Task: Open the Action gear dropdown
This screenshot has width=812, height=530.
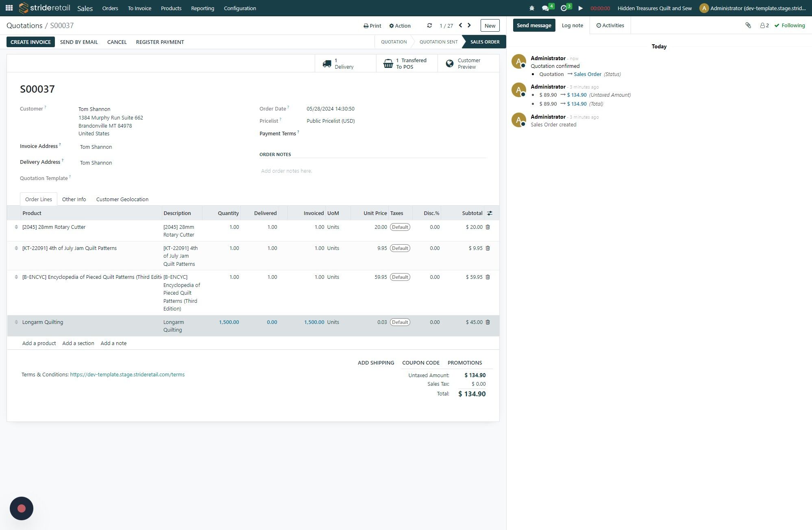Action: tap(400, 26)
